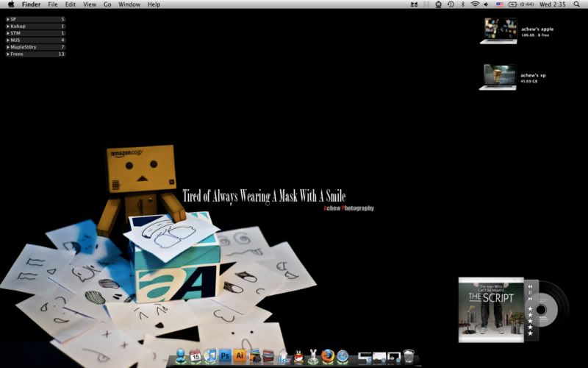Open iTunes in the dock

coord(210,356)
